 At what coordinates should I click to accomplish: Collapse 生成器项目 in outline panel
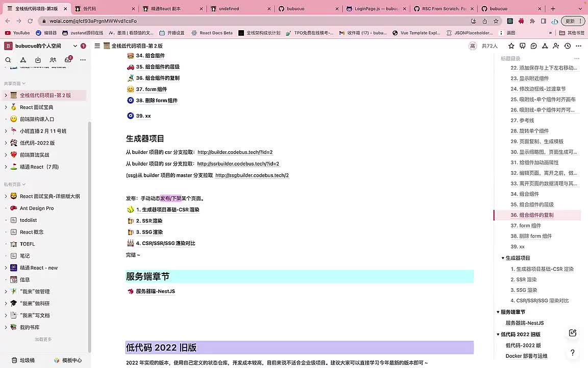pos(503,258)
